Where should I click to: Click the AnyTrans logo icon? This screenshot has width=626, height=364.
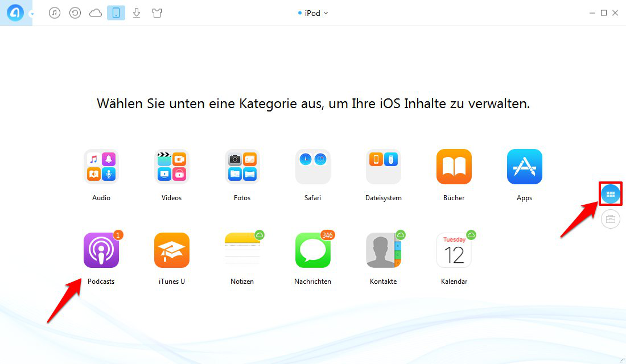tap(15, 13)
